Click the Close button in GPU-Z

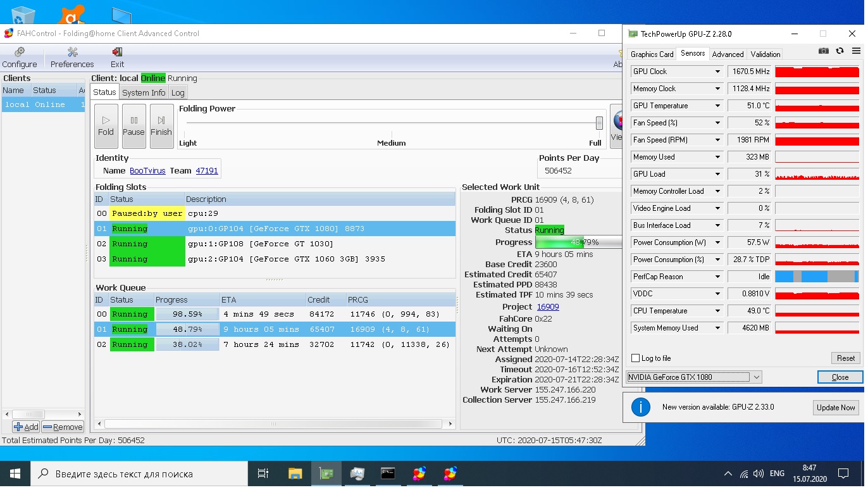pyautogui.click(x=840, y=377)
